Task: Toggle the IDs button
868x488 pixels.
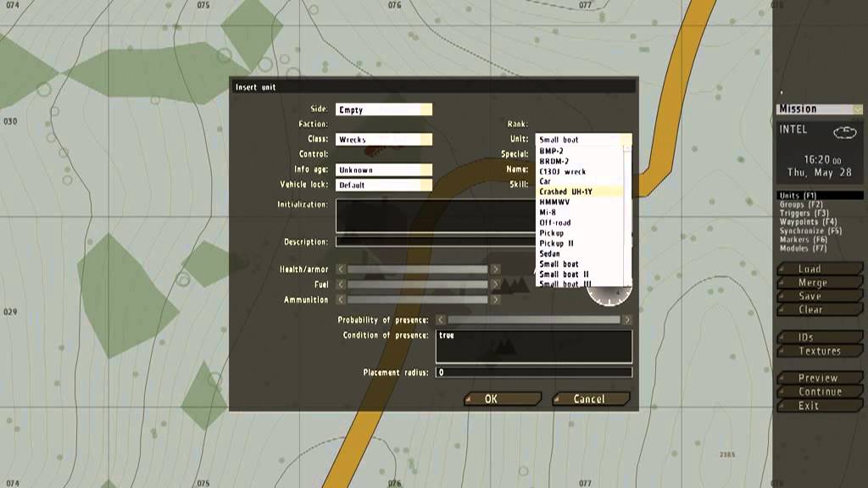Action: coord(820,337)
